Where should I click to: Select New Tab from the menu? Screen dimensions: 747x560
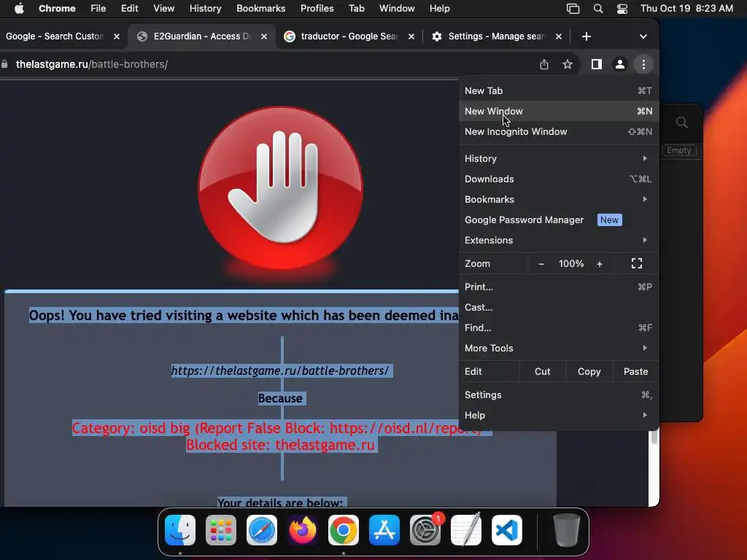(558, 90)
